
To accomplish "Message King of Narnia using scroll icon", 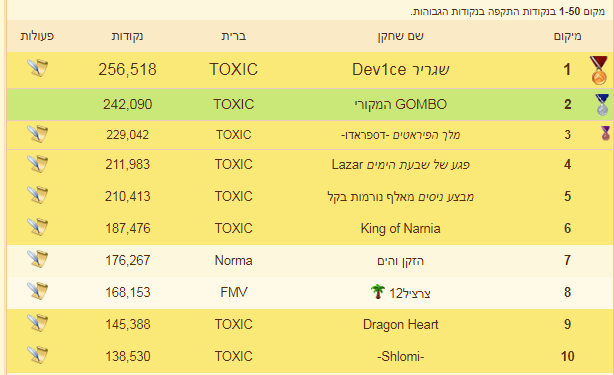I will point(38,227).
